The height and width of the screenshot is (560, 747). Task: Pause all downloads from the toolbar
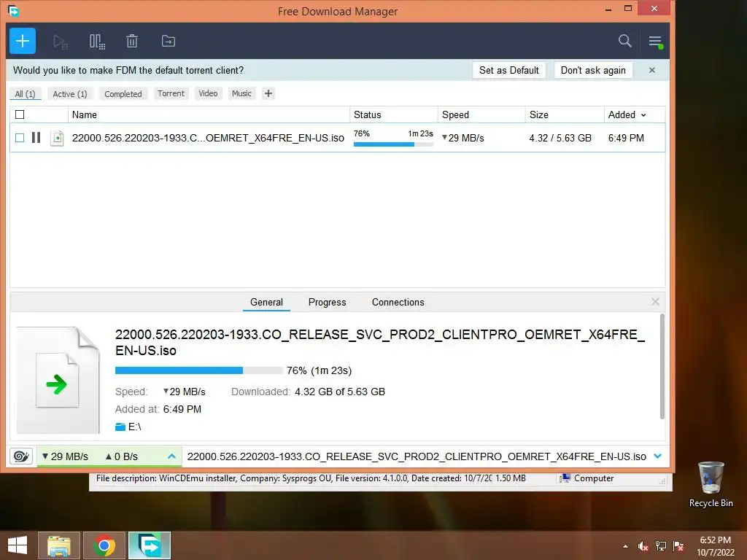coord(97,42)
